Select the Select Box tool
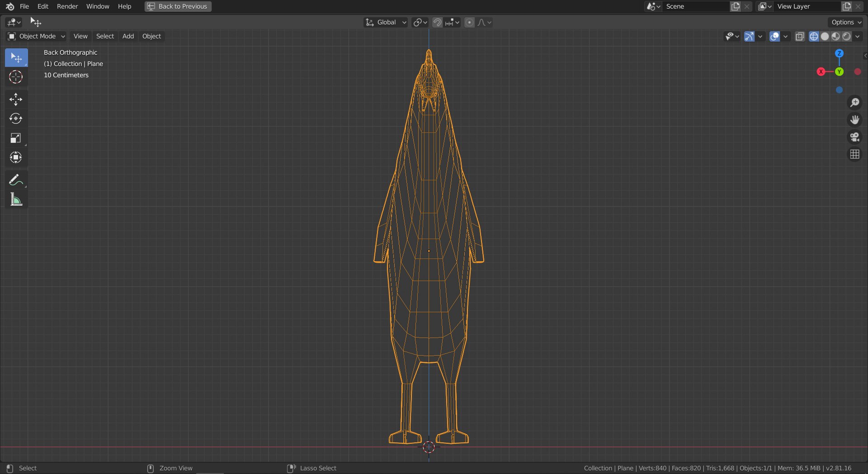The image size is (868, 474). click(16, 58)
